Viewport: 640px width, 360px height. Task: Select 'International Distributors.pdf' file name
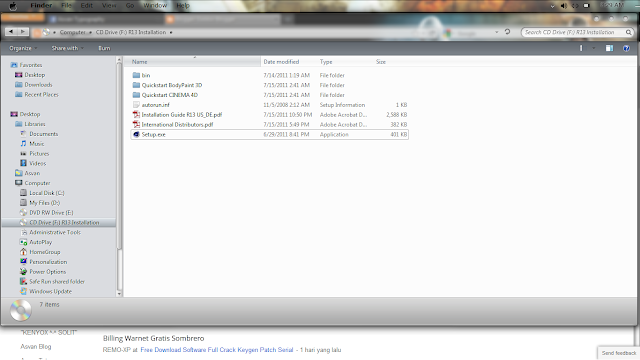[177, 124]
